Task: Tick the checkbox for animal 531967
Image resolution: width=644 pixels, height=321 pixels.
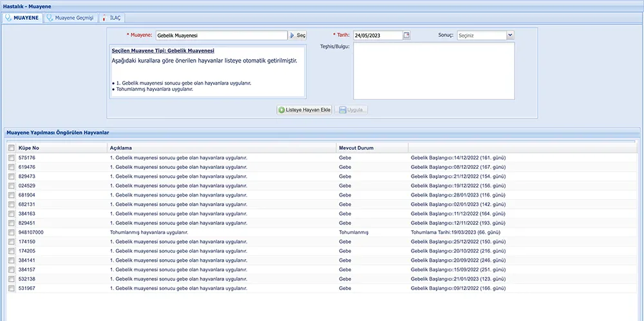Action: 11,288
